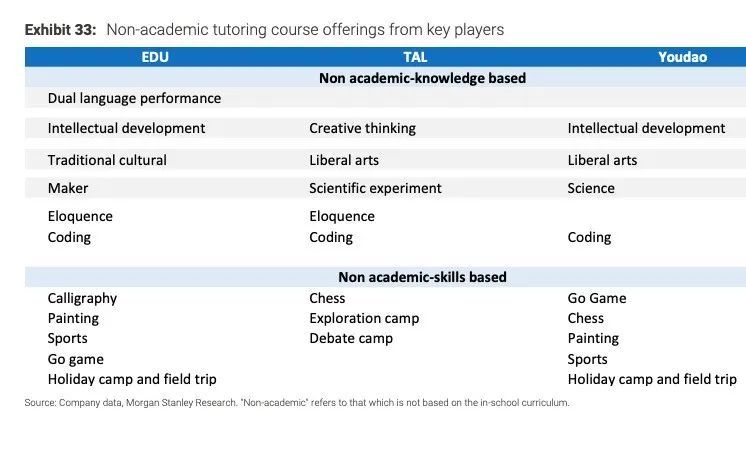
Task: Select 'Go Game' under Youdao
Action: pos(597,298)
